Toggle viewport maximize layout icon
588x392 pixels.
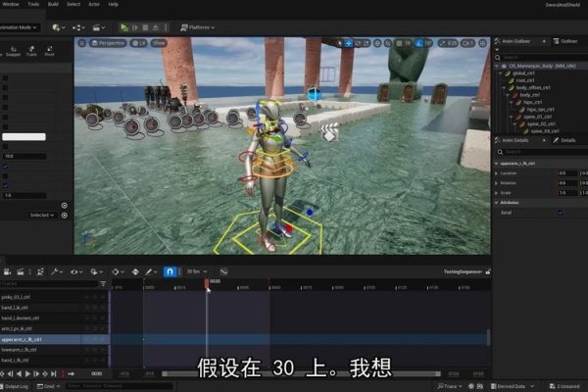483,43
